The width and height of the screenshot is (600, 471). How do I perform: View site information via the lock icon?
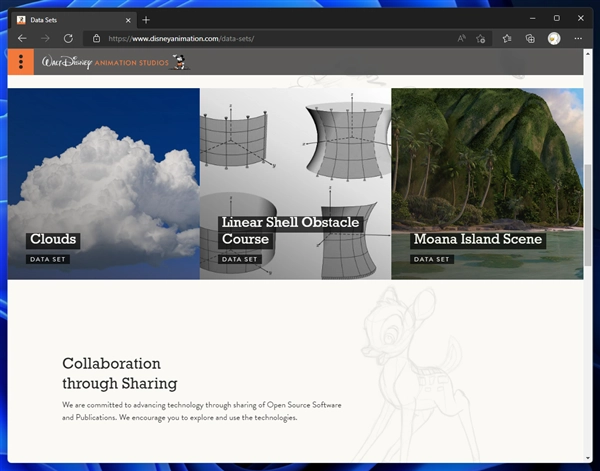(96, 38)
